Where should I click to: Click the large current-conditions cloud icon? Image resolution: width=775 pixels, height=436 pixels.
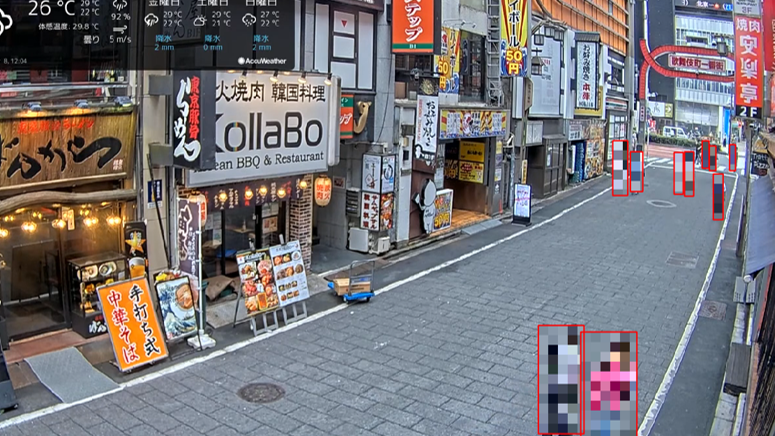[x=5, y=20]
